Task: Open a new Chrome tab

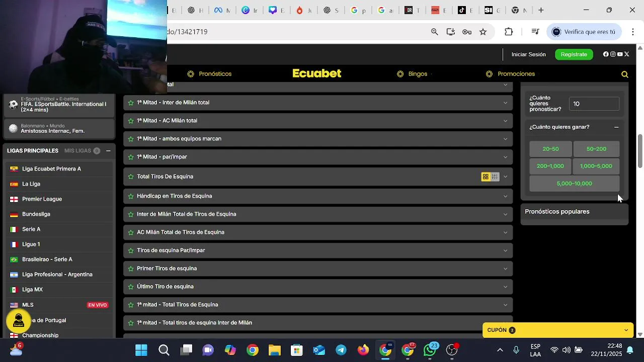Action: tap(541, 10)
